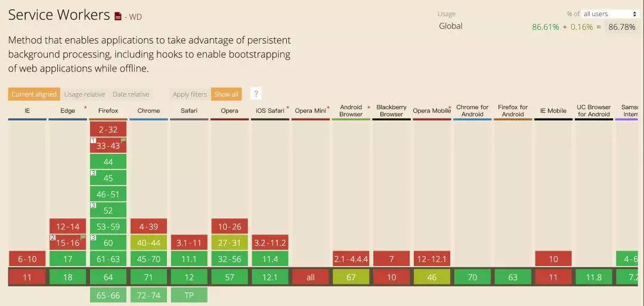The width and height of the screenshot is (644, 306).
Task: Select Opera 32-56 cell
Action: 230,259
